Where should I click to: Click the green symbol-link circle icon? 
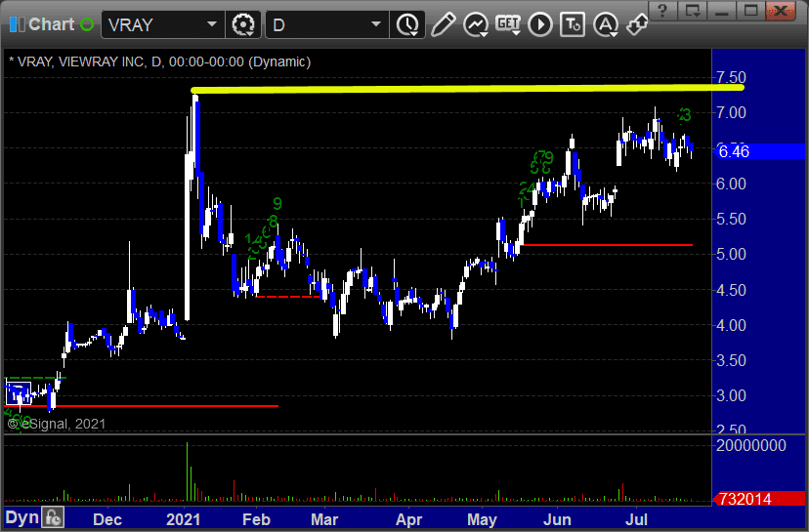87,24
